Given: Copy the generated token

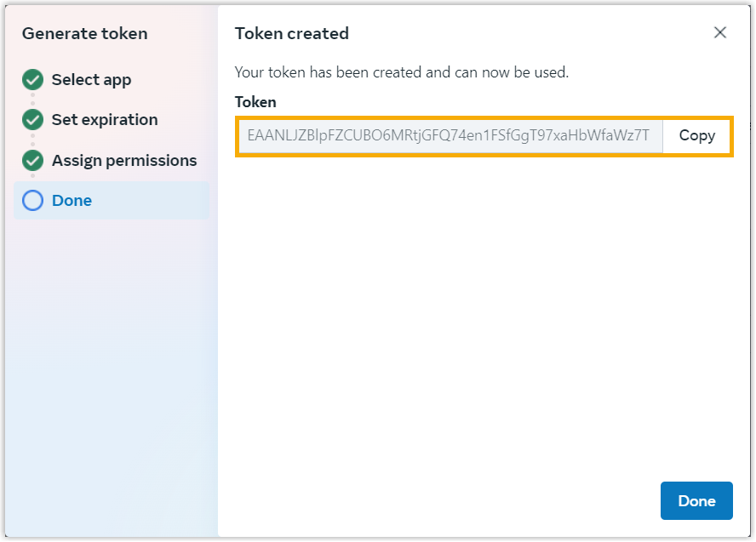Looking at the screenshot, I should pos(696,135).
